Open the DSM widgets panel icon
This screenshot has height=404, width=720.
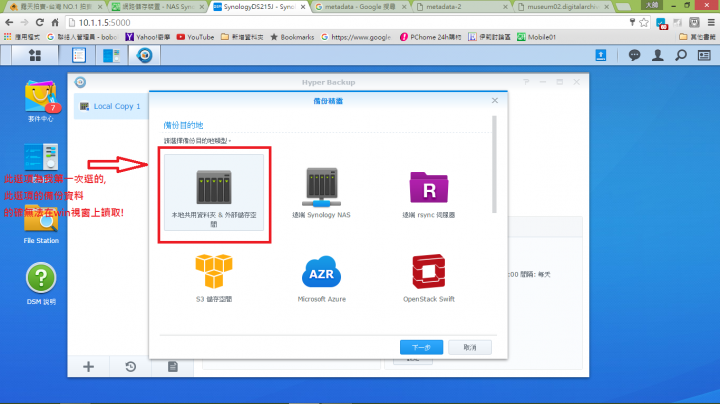(704, 56)
